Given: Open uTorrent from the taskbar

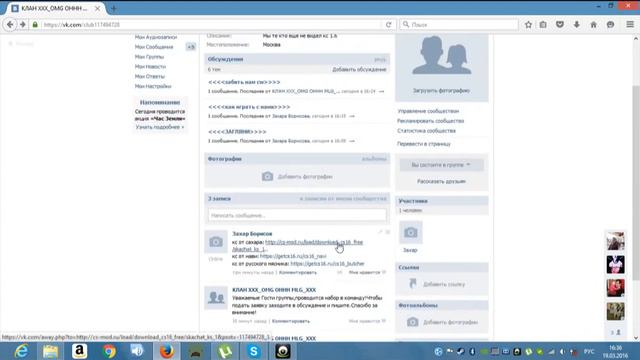Looking at the screenshot, I should pos(225,351).
